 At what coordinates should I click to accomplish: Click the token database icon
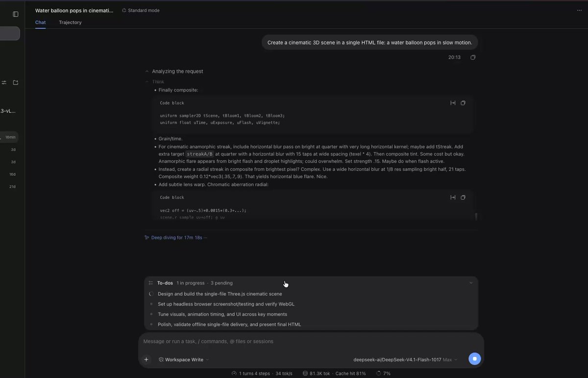(305, 374)
